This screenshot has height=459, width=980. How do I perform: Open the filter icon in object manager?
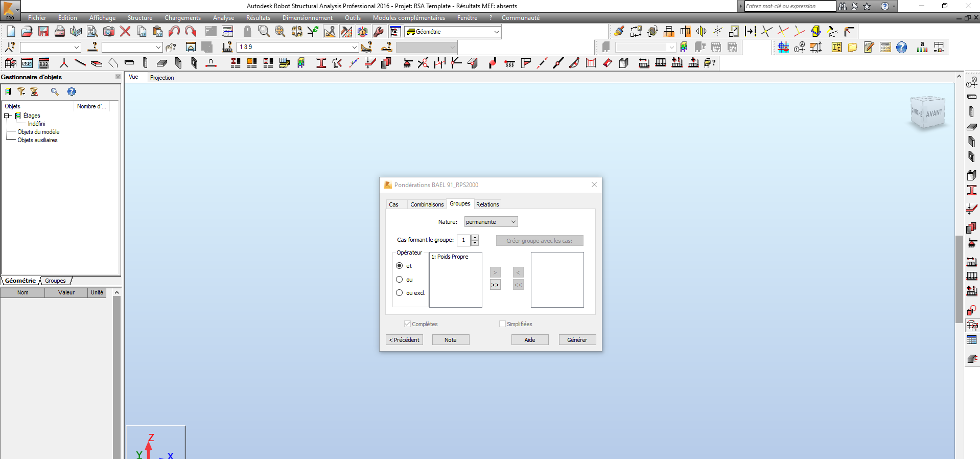21,91
